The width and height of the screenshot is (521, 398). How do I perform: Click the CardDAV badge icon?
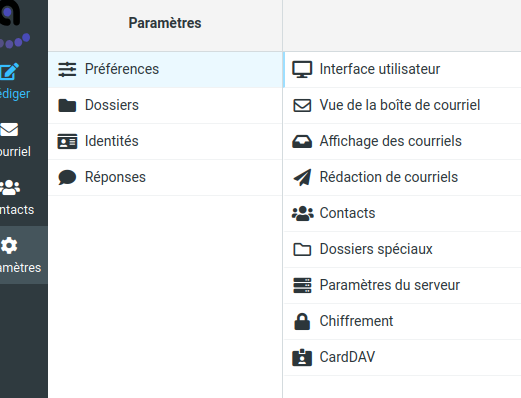pos(302,357)
